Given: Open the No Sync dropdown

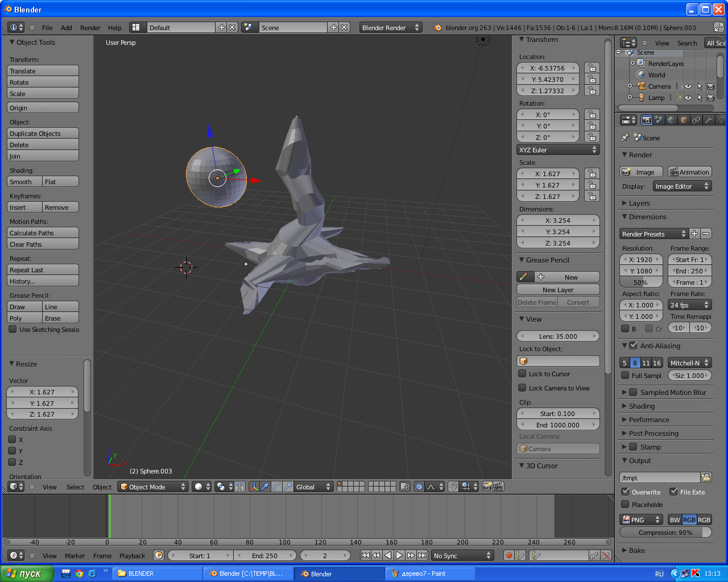Looking at the screenshot, I should 462,555.
